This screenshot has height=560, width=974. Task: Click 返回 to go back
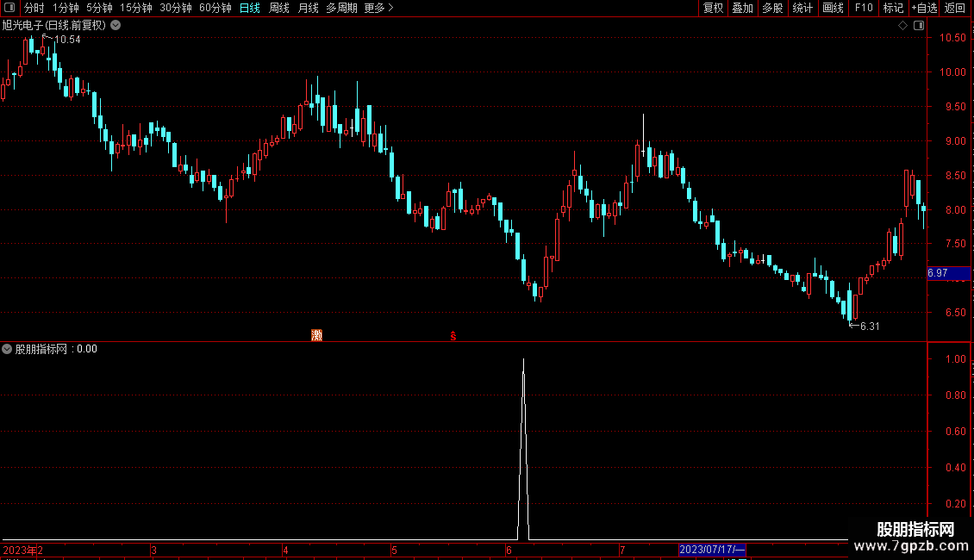point(955,8)
